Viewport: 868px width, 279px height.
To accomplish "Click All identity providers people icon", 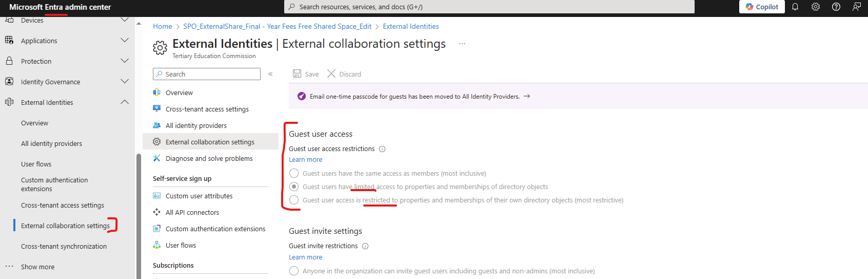I will pos(157,125).
